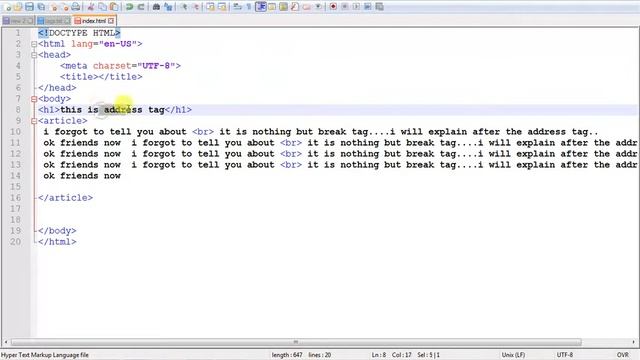Click the empty title tags line
640x360 pixels.
pos(101,77)
